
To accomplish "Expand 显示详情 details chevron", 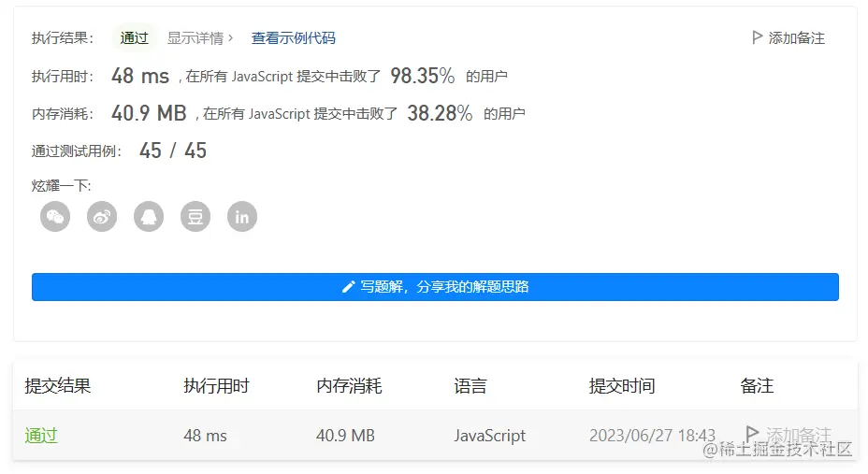I will tap(230, 37).
